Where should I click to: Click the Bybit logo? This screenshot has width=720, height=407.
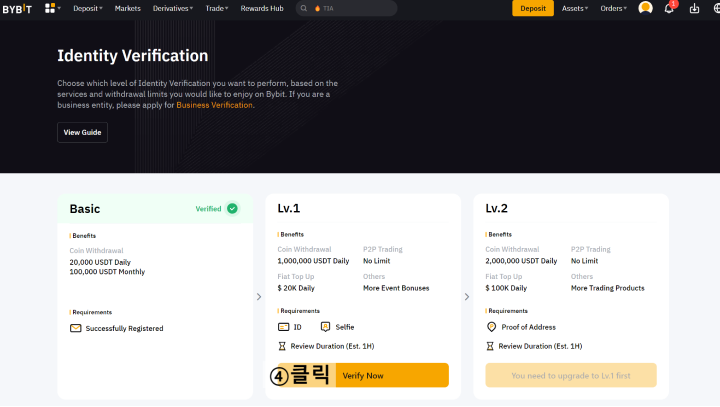click(17, 8)
